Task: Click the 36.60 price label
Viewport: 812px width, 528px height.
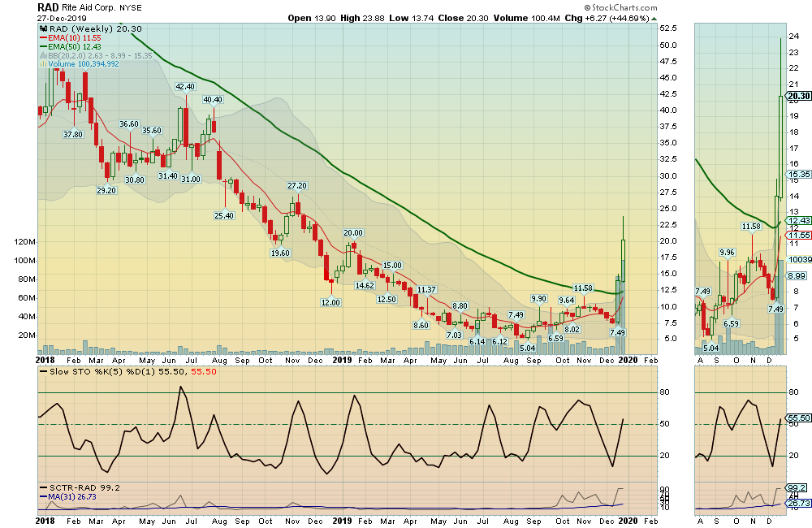Action: tap(129, 123)
